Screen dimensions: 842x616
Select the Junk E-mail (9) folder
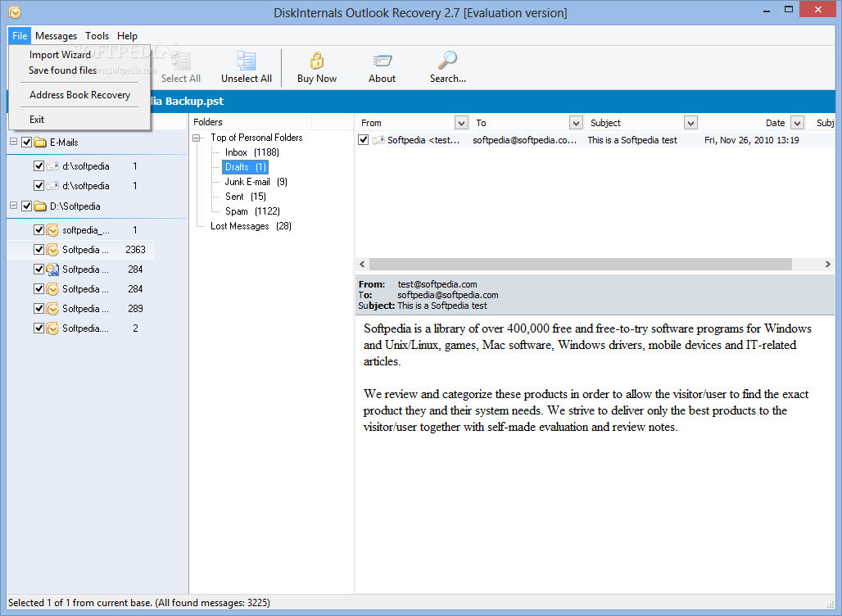tap(256, 182)
